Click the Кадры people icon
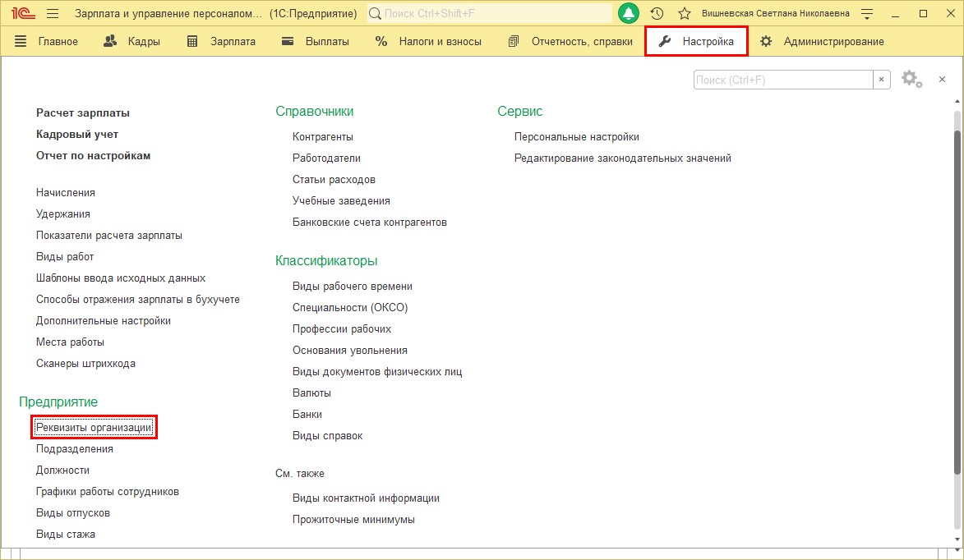The width and height of the screenshot is (964, 560). (110, 41)
